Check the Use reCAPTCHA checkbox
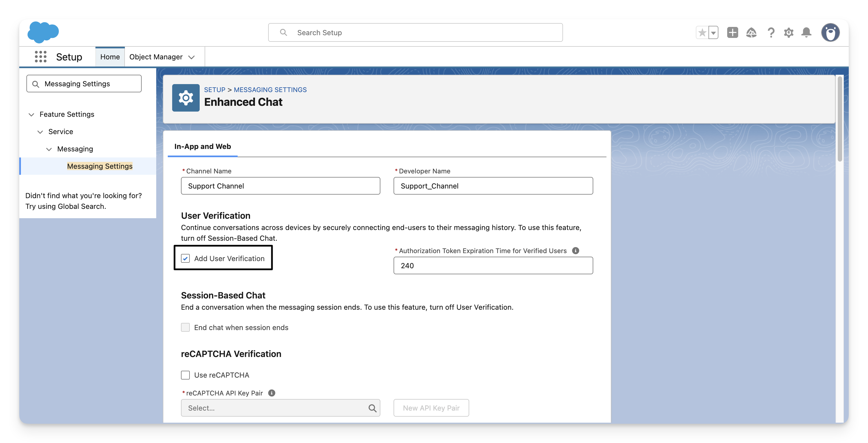The image size is (868, 443). coord(185,375)
